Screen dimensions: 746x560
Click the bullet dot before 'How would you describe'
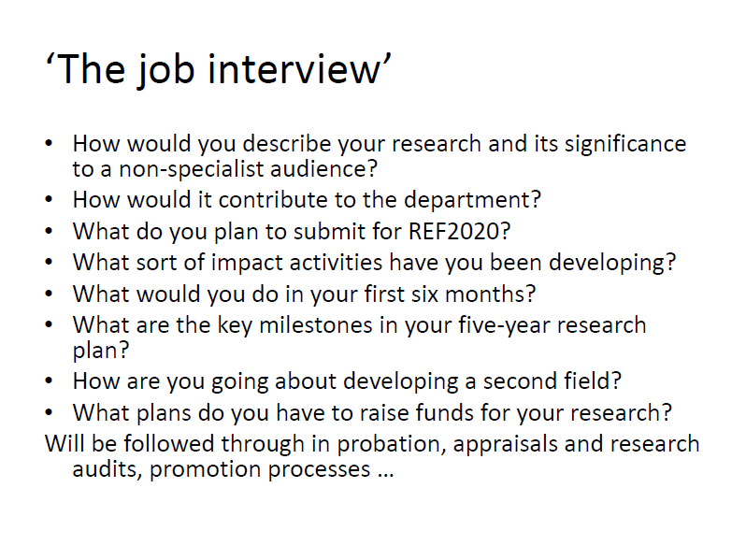(49, 143)
